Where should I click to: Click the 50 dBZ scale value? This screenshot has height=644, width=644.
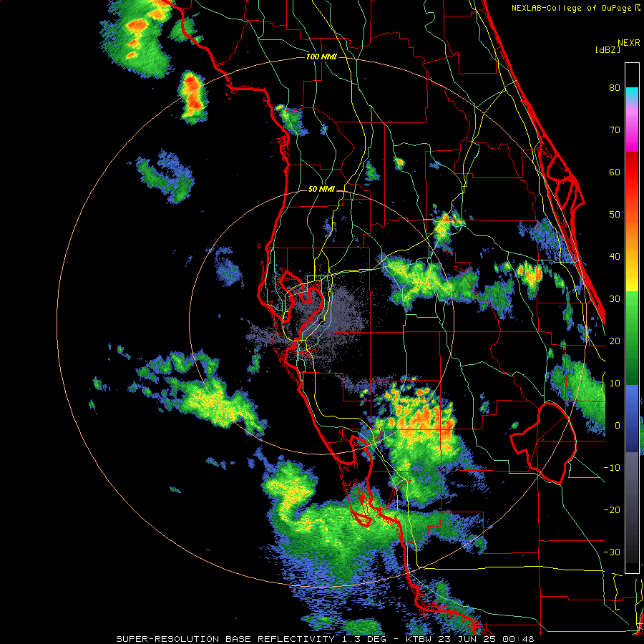[615, 215]
